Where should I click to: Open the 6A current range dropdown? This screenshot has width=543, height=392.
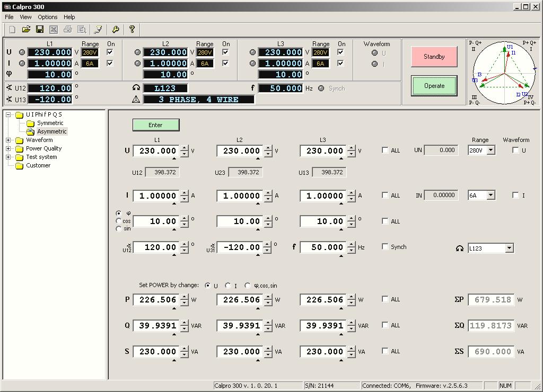[x=491, y=195]
